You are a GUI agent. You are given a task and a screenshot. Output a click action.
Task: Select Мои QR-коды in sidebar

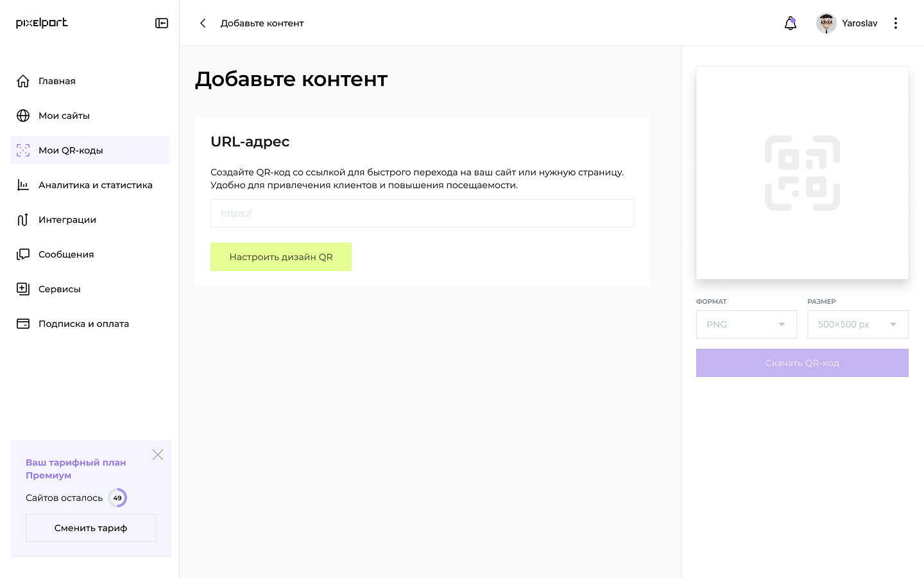coord(71,150)
